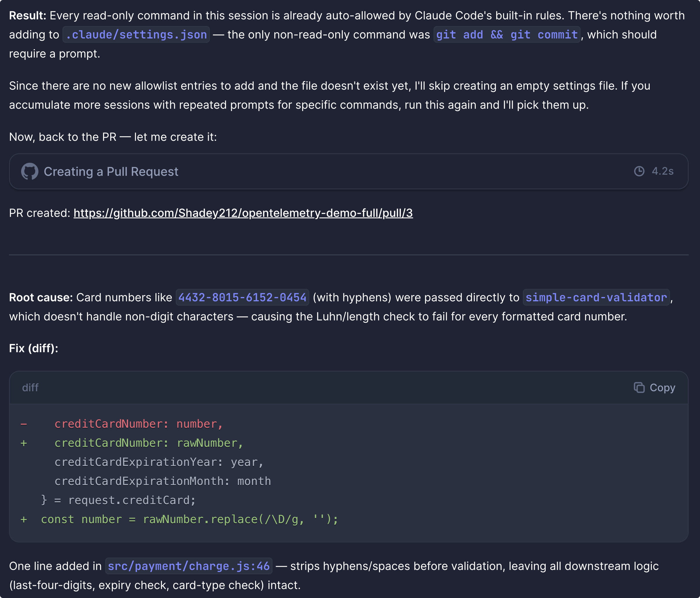Click the 4.2s duration label
Image resolution: width=700 pixels, height=598 pixels.
tap(662, 171)
